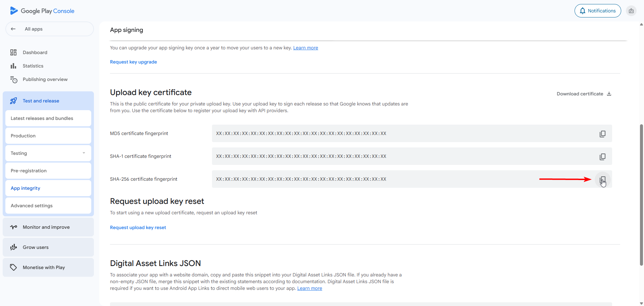Screen dimensions: 644x306
Task: Click the Request key upgrade link
Action: click(x=133, y=62)
